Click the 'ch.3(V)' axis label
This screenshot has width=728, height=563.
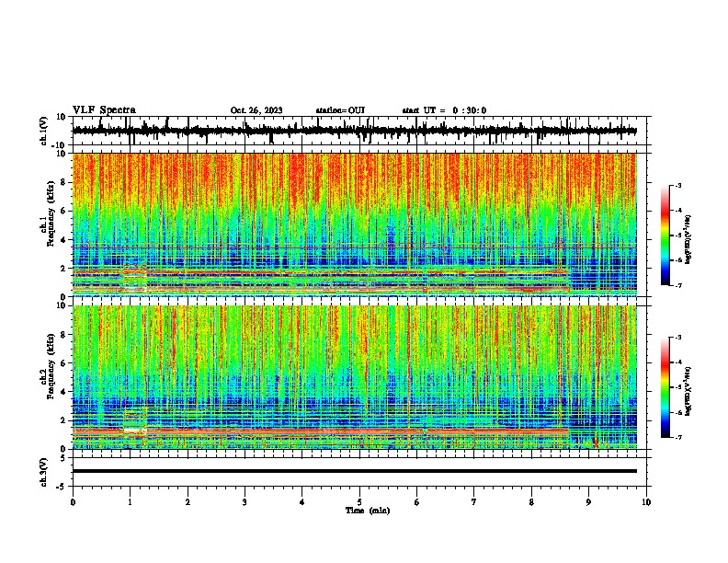point(43,472)
